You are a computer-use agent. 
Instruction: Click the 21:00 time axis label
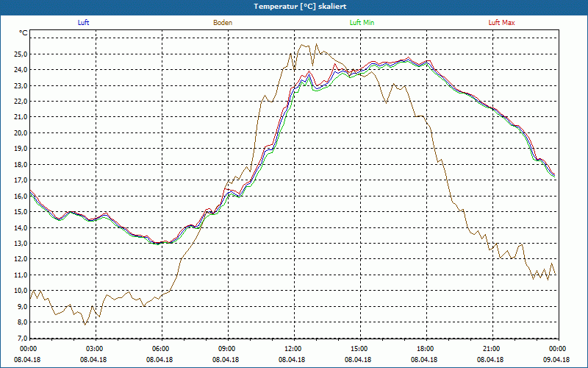490,349
